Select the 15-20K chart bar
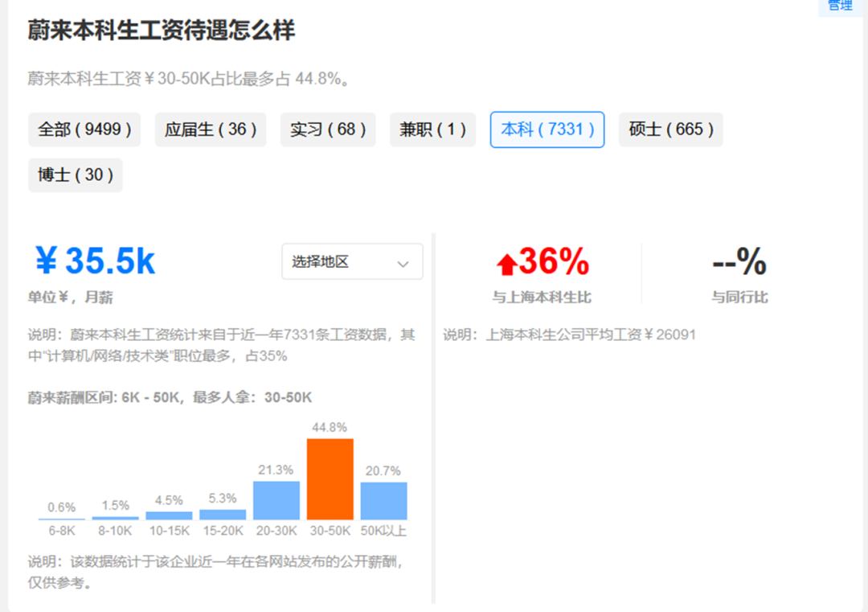868x612 pixels. click(223, 515)
